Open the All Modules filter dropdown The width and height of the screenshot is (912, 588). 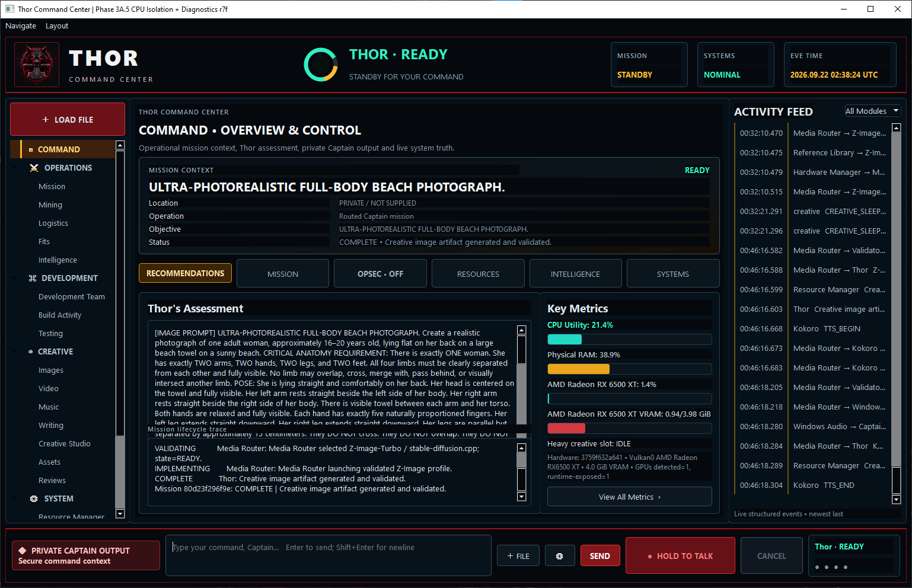tap(872, 111)
